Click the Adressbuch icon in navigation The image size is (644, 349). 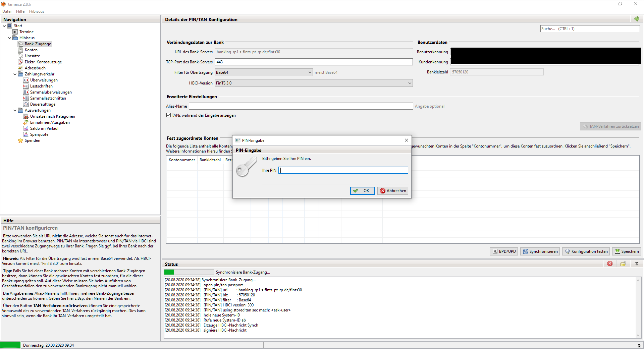click(20, 68)
